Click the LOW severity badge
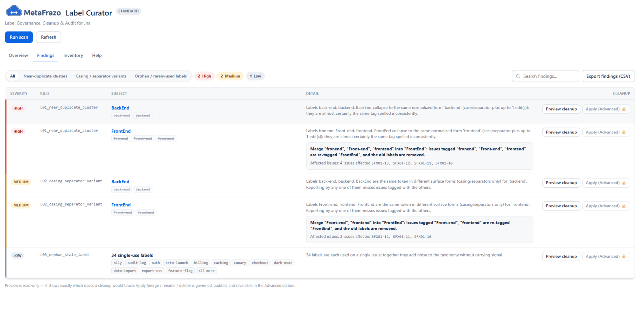 [x=17, y=256]
